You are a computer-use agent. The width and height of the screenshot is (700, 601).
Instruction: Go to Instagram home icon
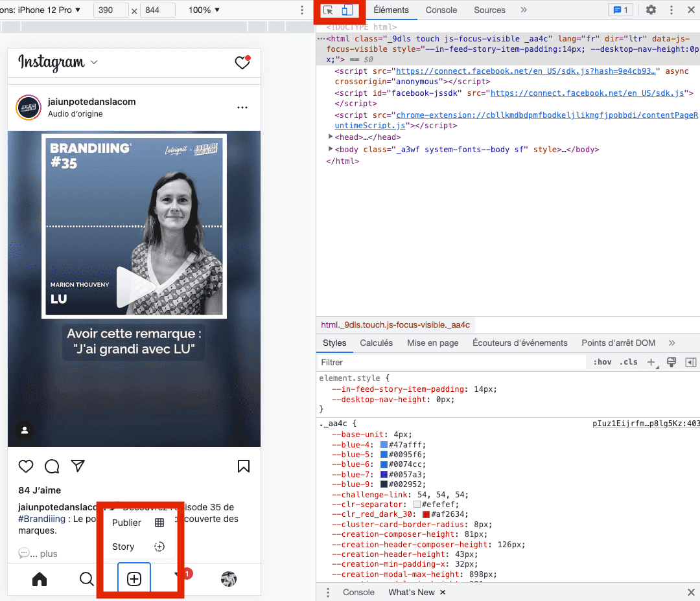(x=40, y=579)
